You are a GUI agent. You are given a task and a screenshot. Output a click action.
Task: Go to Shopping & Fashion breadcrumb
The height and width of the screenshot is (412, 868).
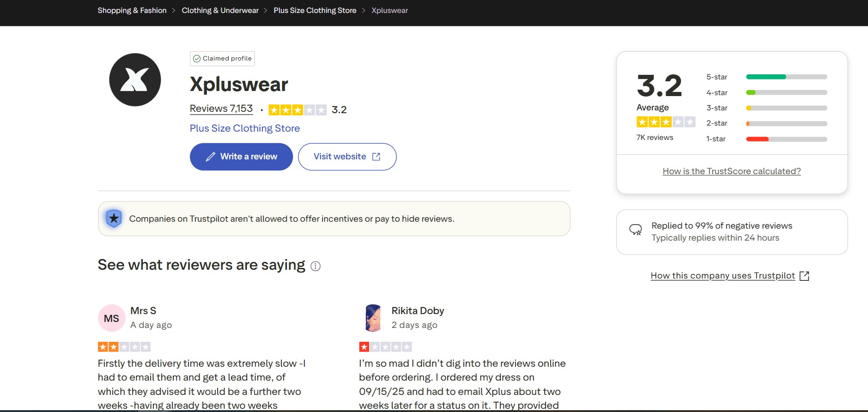click(x=132, y=10)
